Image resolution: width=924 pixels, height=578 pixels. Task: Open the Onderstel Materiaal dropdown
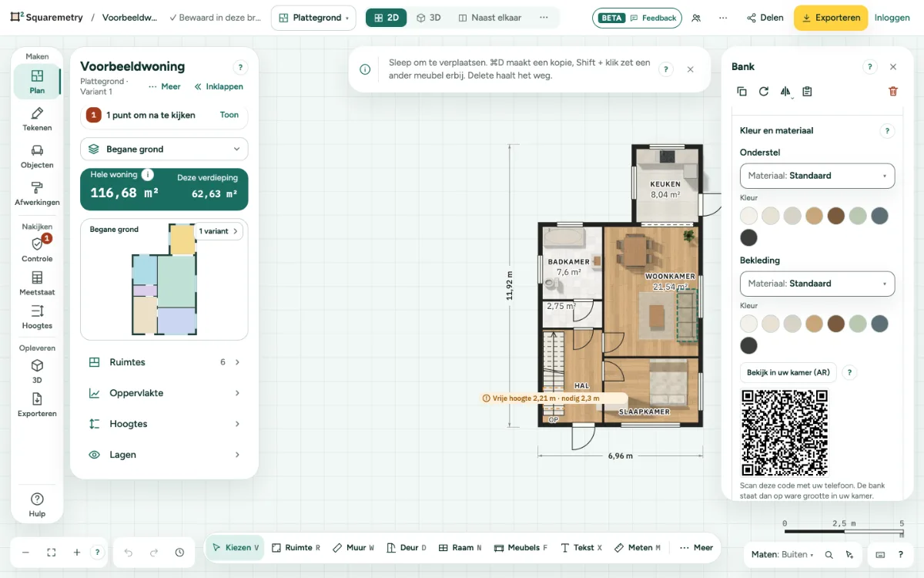(x=817, y=176)
